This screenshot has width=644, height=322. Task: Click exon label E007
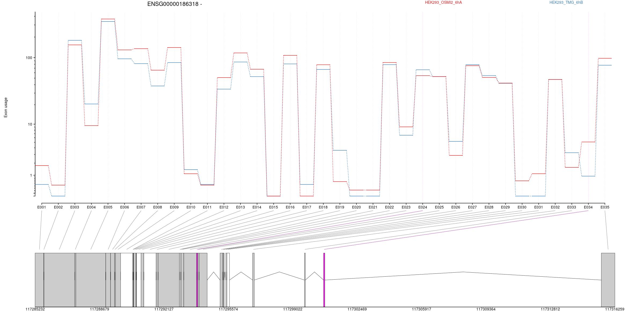[141, 207]
